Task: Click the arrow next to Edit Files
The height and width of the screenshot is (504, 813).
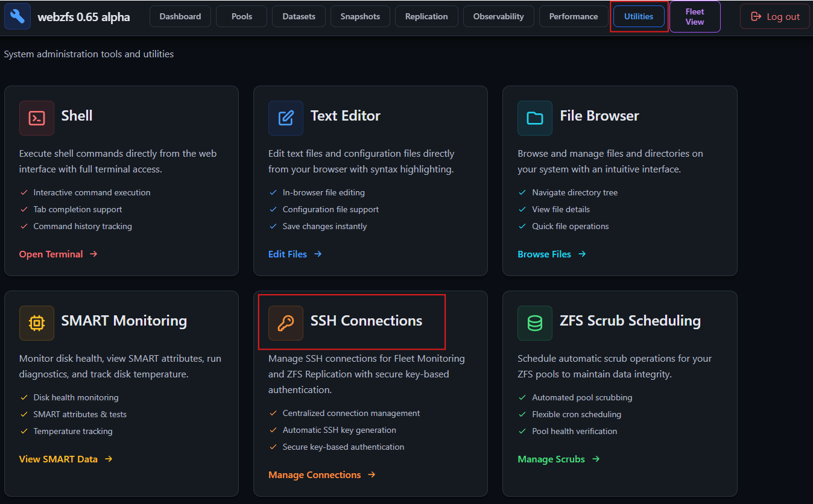Action: (318, 254)
